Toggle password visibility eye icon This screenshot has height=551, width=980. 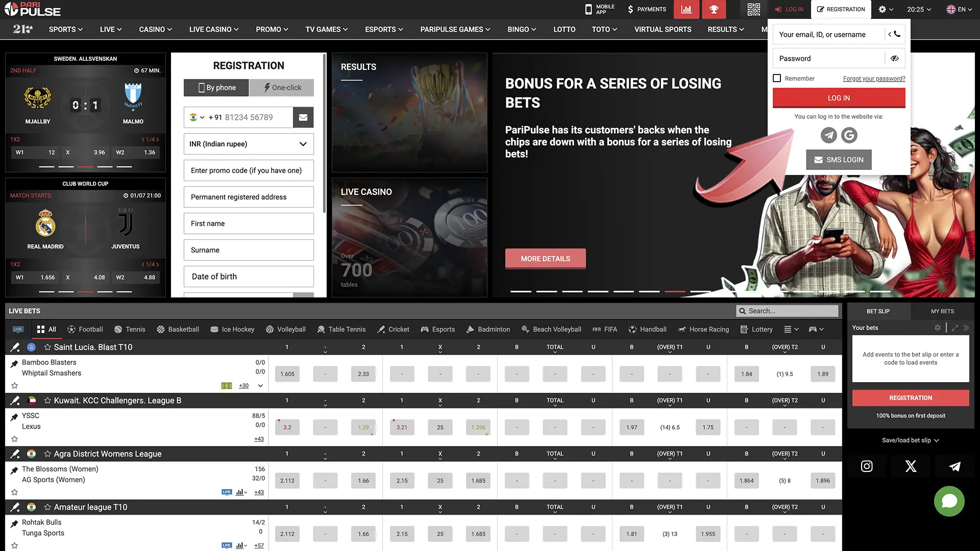point(895,58)
